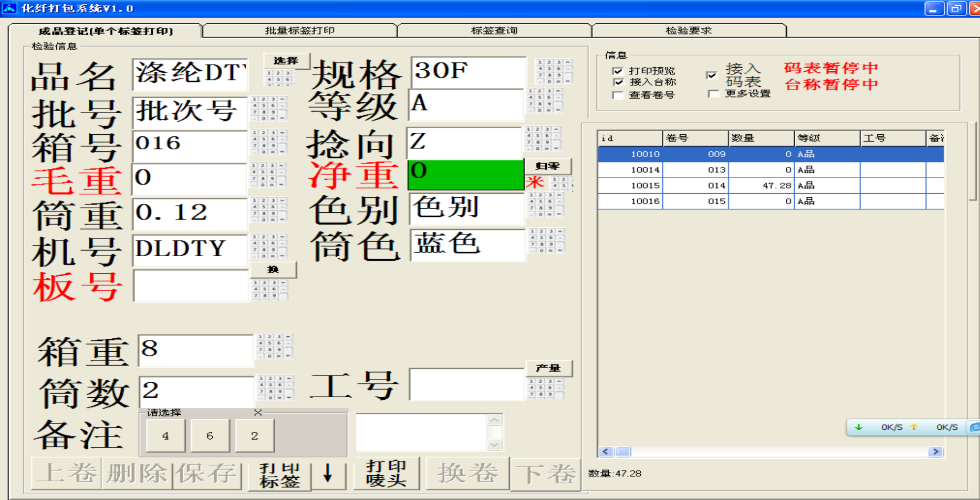This screenshot has width=980, height=500.
Task: Open keypad icon beside 箱重 field
Action: click(x=274, y=346)
